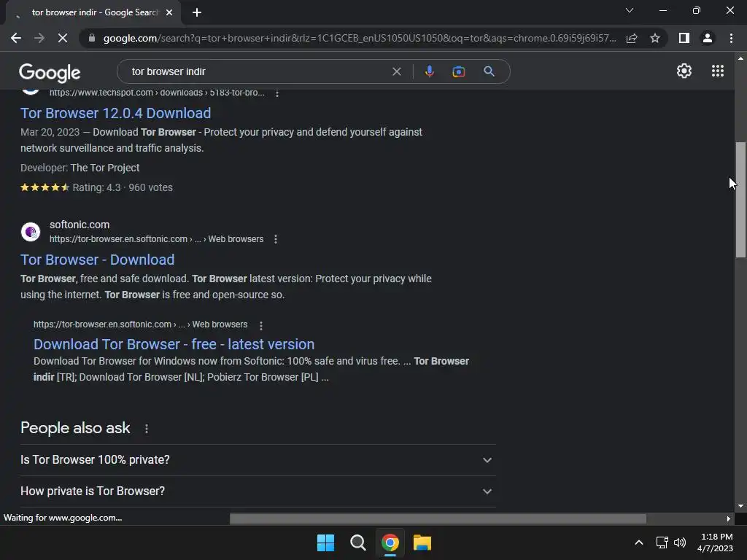This screenshot has width=747, height=560.
Task: Open People also ask options menu
Action: pos(146,429)
